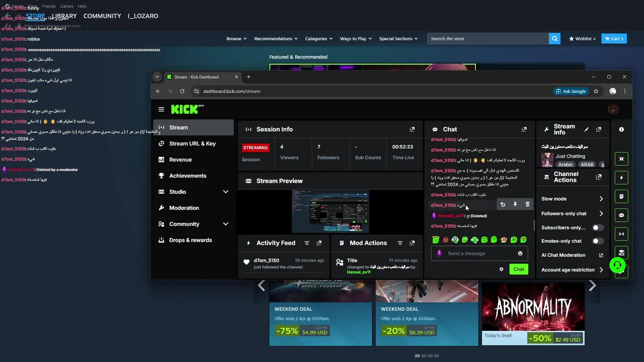Open the Revenue page

click(x=194, y=160)
